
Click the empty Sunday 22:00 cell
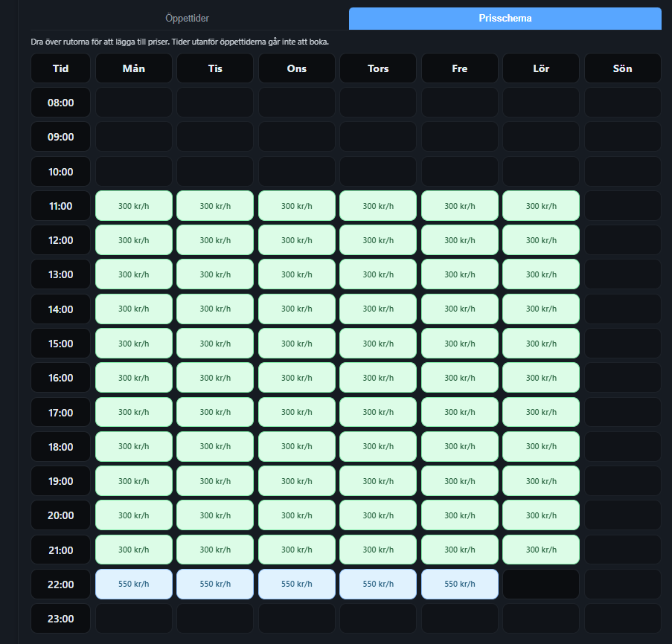tap(623, 584)
